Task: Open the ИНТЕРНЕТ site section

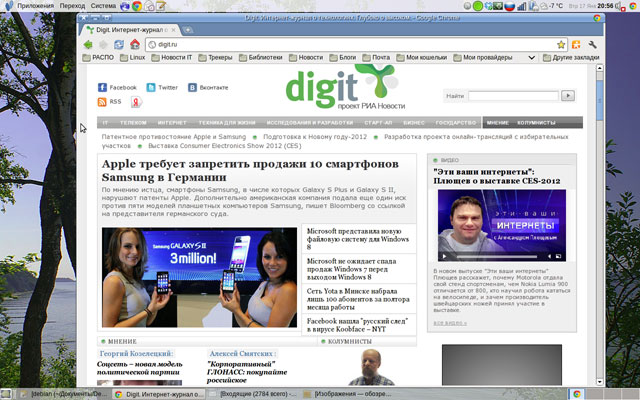Action: point(172,122)
